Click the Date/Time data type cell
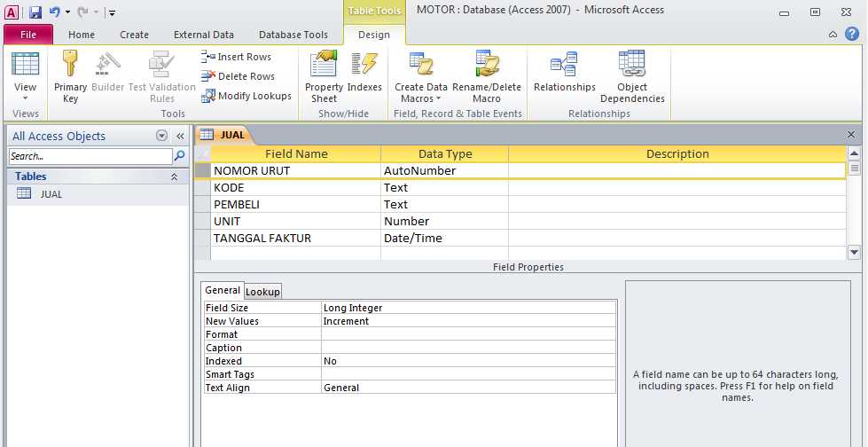 point(444,239)
